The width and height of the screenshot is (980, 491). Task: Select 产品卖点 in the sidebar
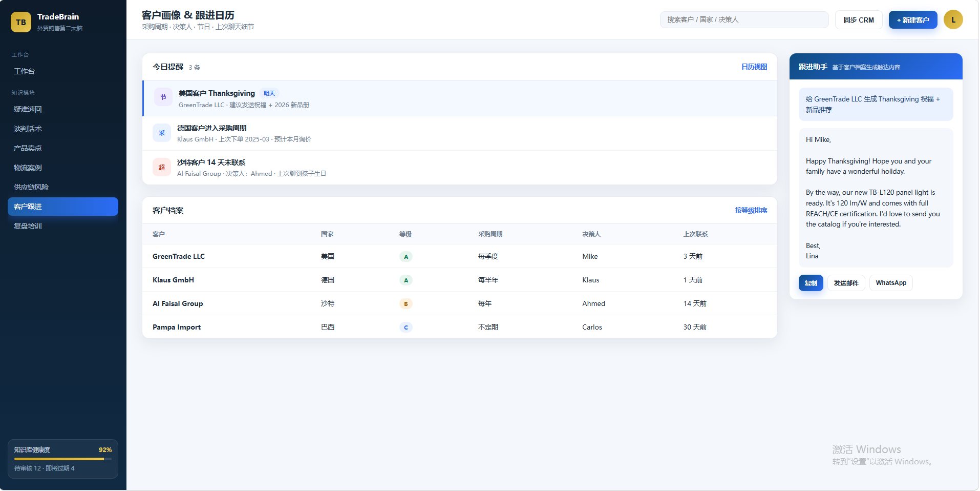pos(63,148)
